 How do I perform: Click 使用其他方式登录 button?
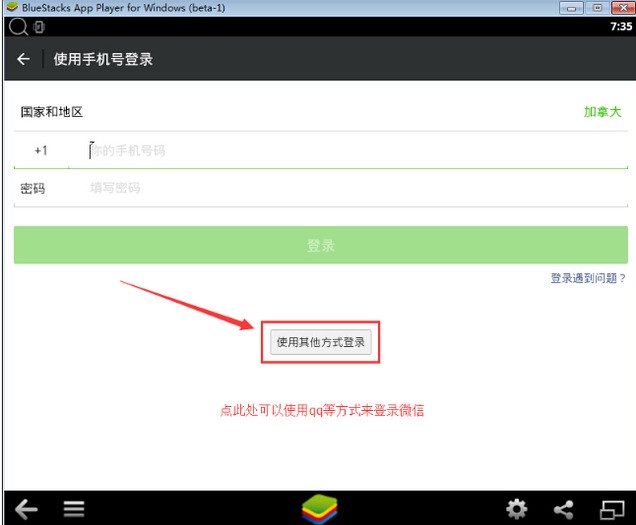coord(320,342)
